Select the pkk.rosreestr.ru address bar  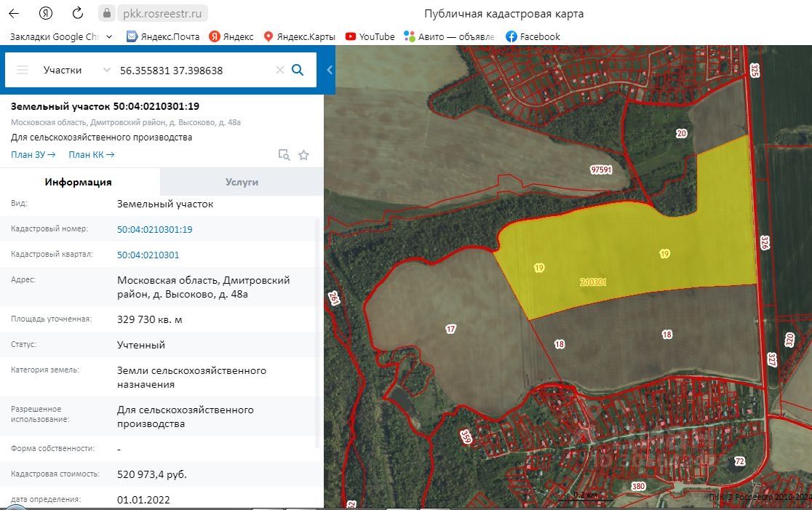coord(162,14)
